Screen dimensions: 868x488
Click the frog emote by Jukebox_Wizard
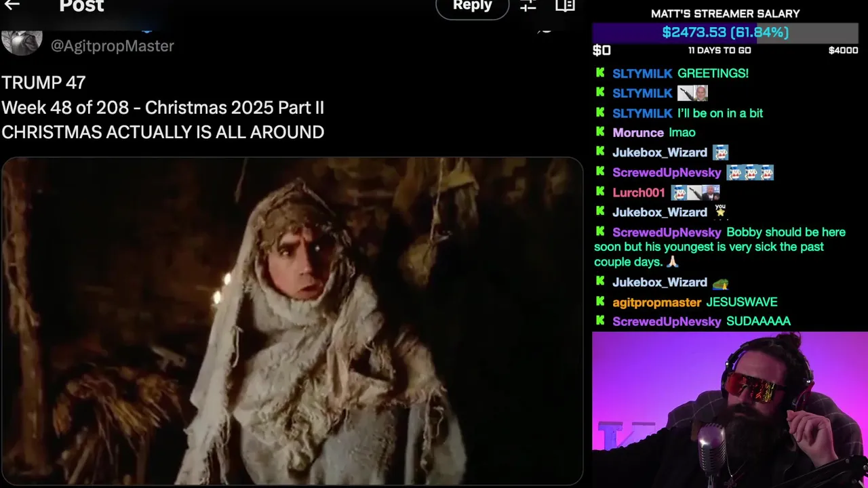click(x=720, y=283)
